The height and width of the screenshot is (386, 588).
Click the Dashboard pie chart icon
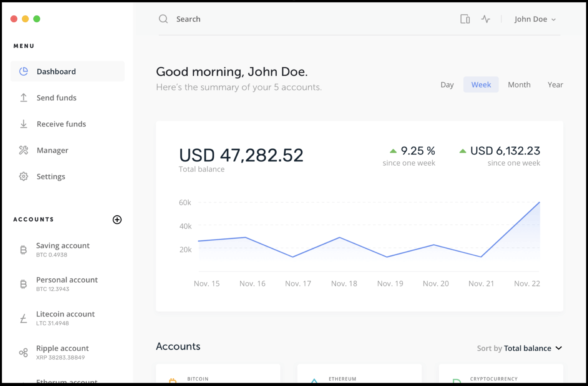point(24,72)
